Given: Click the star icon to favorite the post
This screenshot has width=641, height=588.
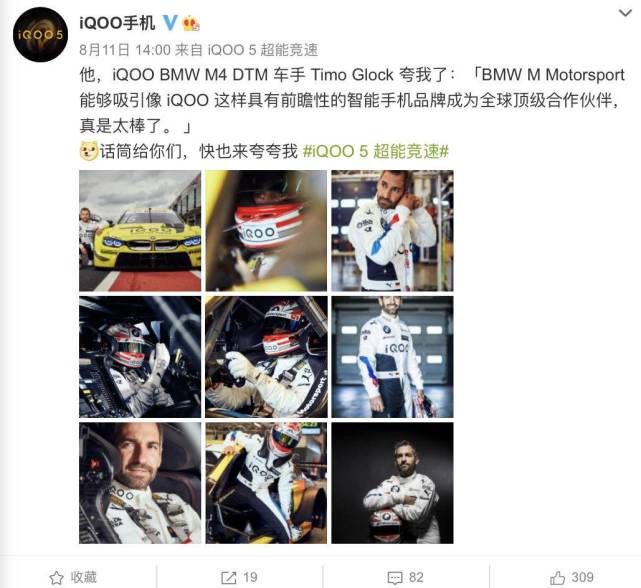Looking at the screenshot, I should pos(56,577).
